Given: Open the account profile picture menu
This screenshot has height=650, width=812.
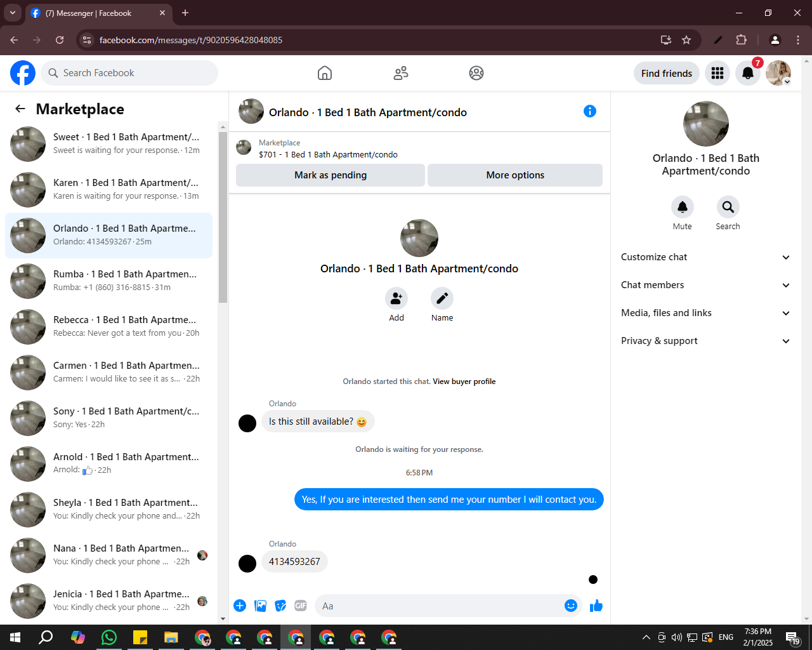Looking at the screenshot, I should point(778,73).
